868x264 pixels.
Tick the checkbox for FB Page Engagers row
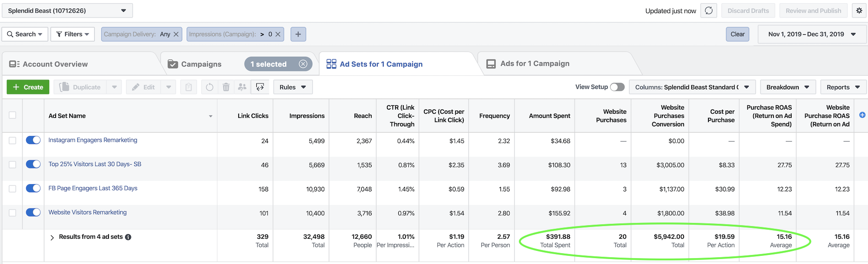tap(12, 189)
